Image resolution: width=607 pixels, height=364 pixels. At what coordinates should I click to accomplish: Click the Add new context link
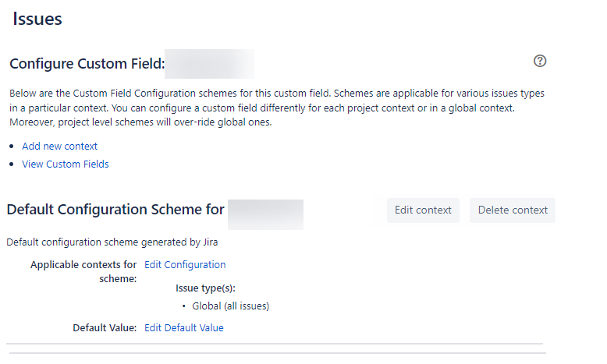pyautogui.click(x=60, y=147)
